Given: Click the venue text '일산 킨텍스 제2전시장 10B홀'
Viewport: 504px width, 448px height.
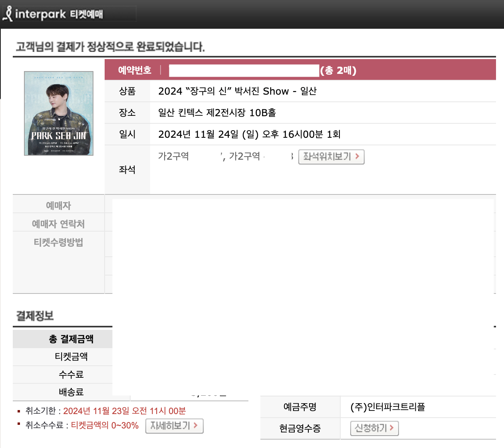Looking at the screenshot, I should click(x=217, y=113).
